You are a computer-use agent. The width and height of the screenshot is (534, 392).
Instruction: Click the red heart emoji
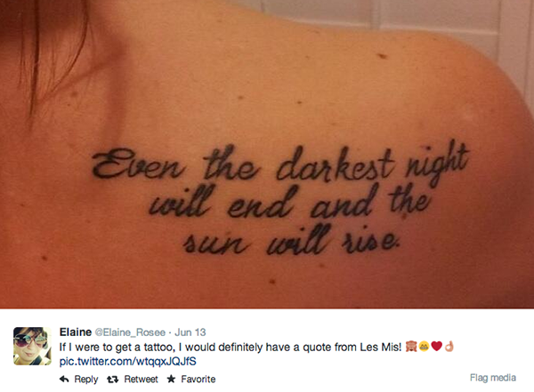click(x=437, y=347)
